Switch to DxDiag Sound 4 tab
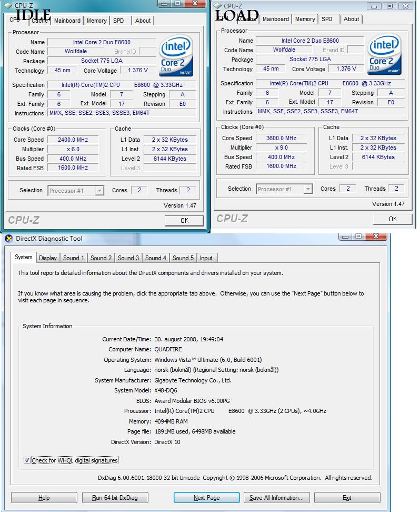This screenshot has height=512, width=420. coord(156,258)
